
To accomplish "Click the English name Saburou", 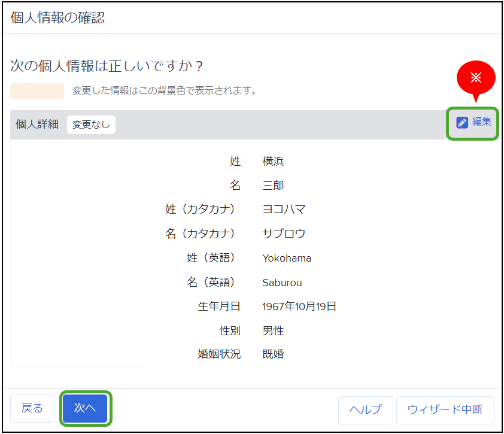I will 282,283.
